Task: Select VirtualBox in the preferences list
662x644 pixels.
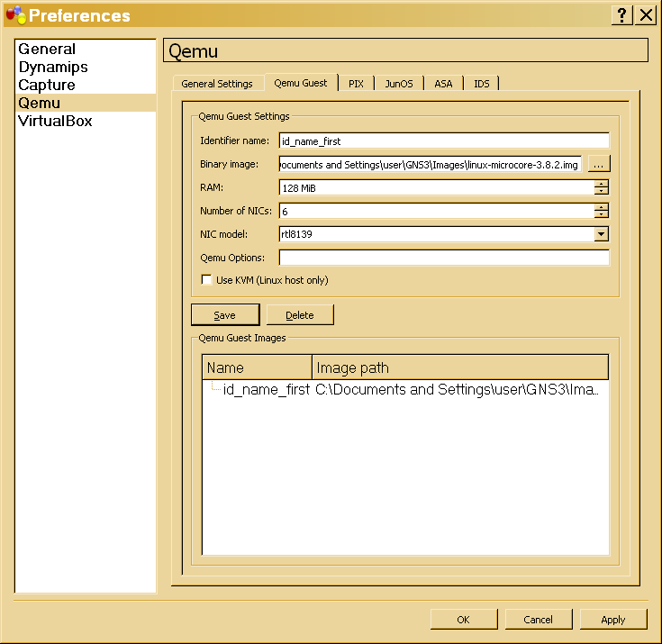Action: tap(86, 121)
